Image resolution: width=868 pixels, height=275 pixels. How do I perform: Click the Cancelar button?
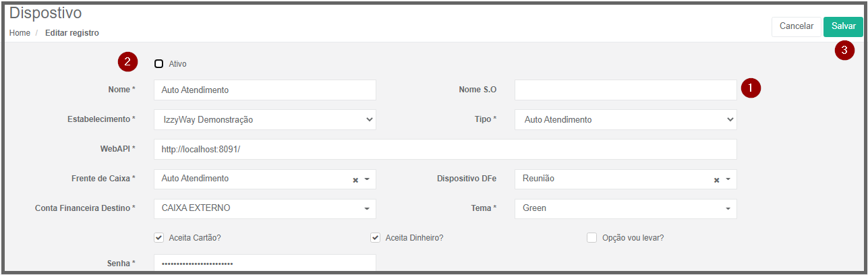point(797,26)
